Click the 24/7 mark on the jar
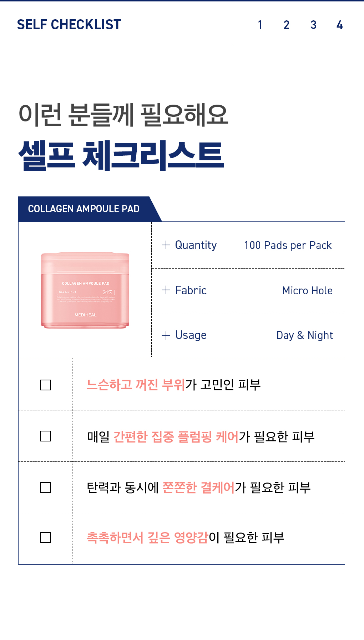364x640 pixels. 107,292
